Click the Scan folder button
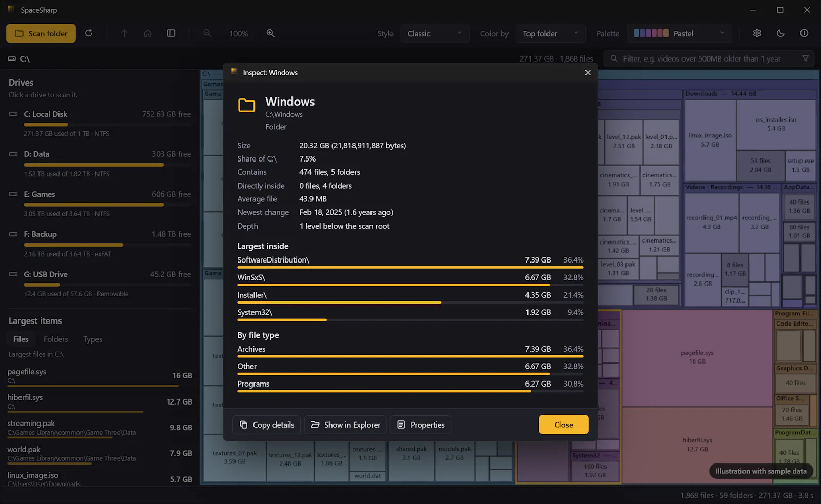The height and width of the screenshot is (504, 821). [x=41, y=33]
